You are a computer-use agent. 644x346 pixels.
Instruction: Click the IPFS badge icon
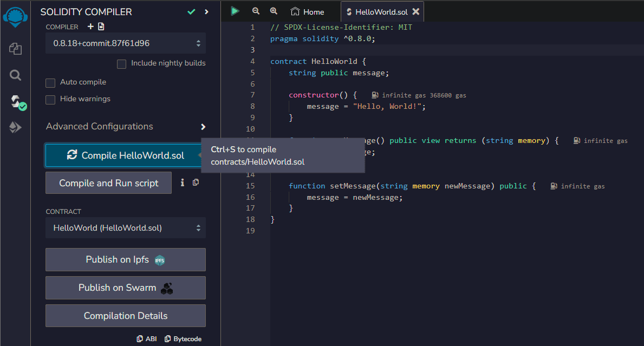click(x=160, y=260)
